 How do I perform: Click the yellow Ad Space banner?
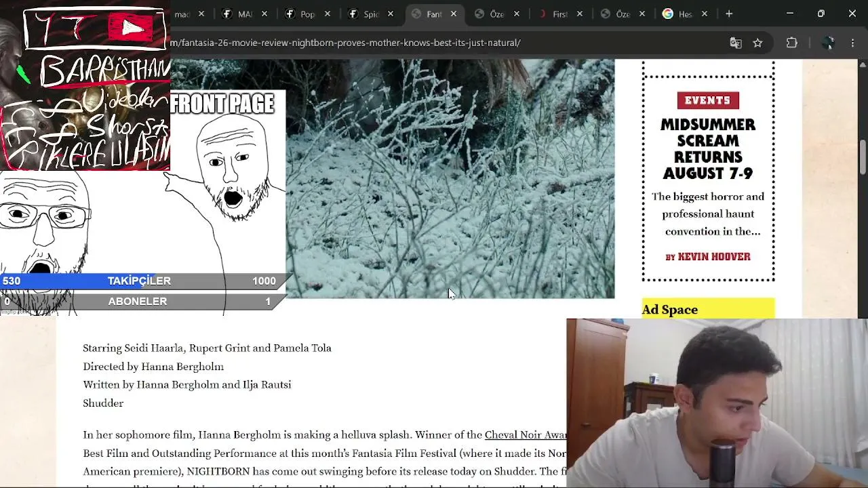click(x=708, y=308)
